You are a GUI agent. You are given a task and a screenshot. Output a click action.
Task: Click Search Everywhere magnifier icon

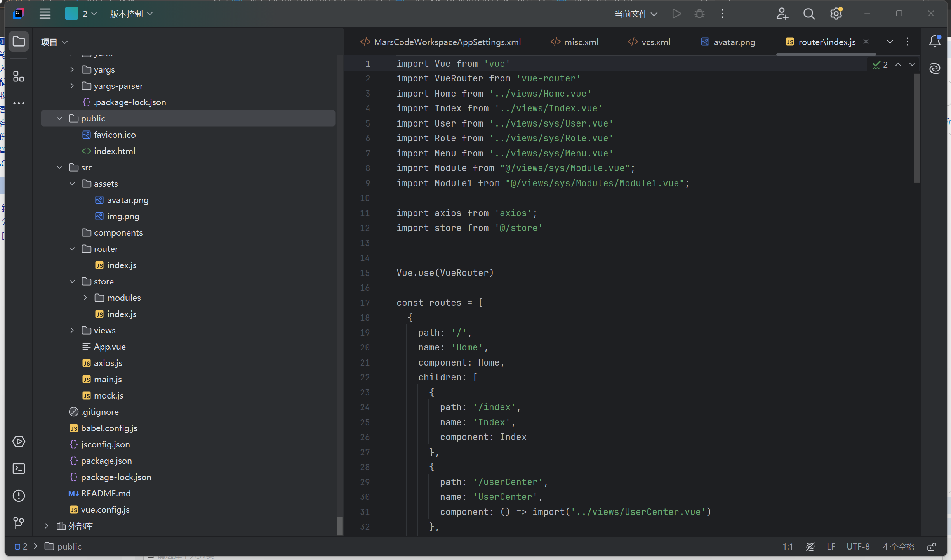click(x=809, y=14)
